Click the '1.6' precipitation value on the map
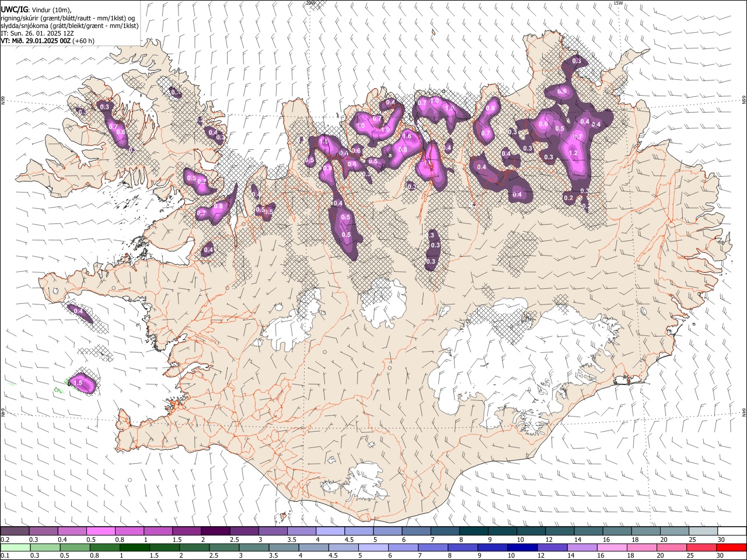The width and height of the screenshot is (747, 560). pyautogui.click(x=407, y=136)
